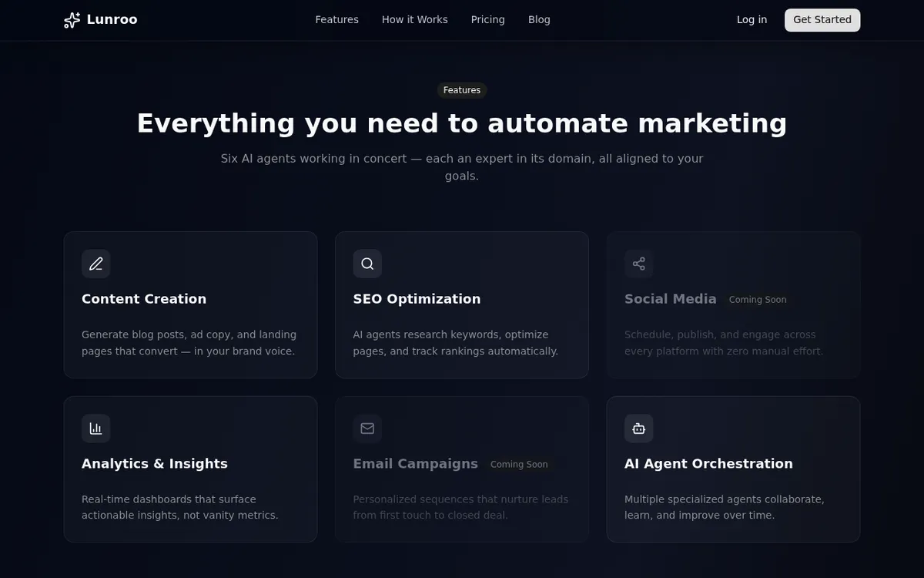Click the Features pill badge above heading
This screenshot has height=578, width=924.
click(462, 90)
